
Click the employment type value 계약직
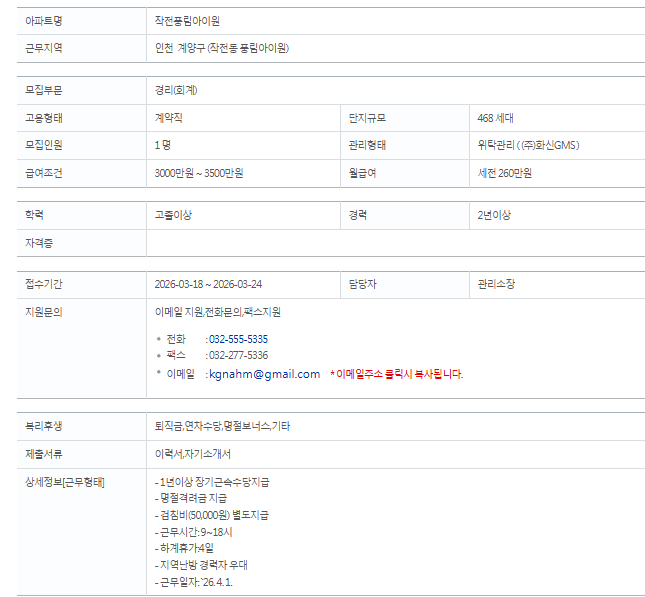tap(168, 118)
